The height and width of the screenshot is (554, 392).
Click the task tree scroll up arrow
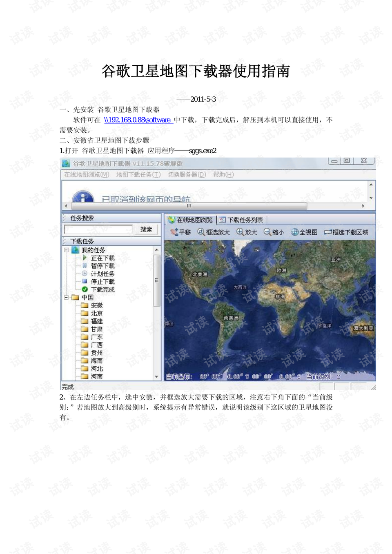[156, 249]
